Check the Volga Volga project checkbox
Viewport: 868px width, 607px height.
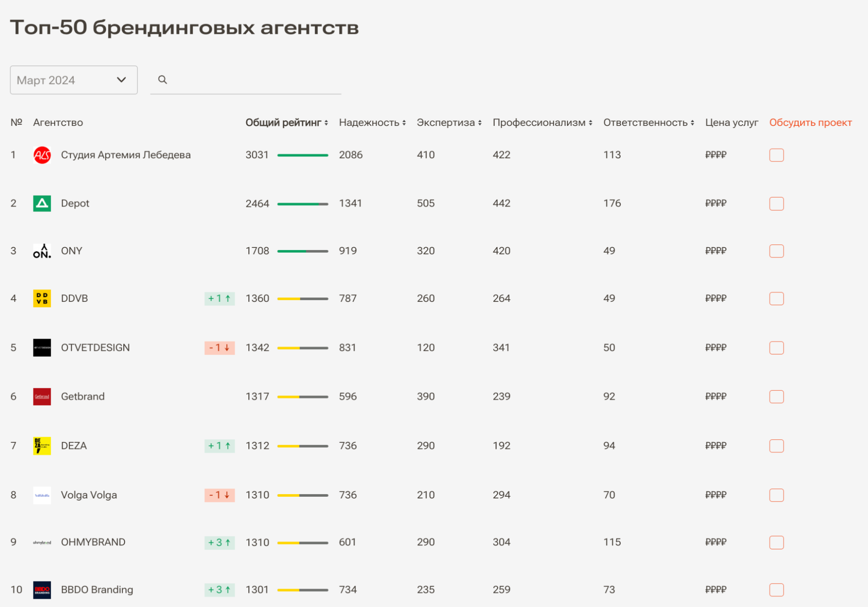pyautogui.click(x=776, y=495)
